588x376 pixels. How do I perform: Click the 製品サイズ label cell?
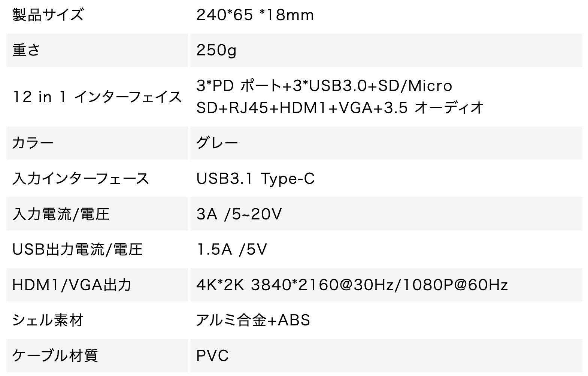(x=48, y=15)
